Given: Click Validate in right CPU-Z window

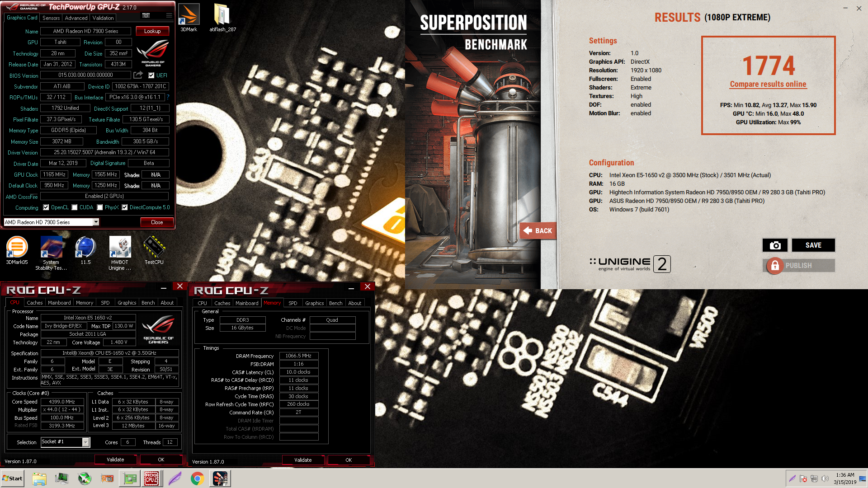Looking at the screenshot, I should pos(303,460).
